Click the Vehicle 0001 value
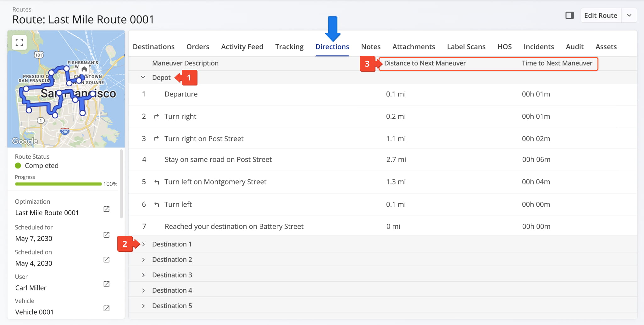Viewport: 644px width, 325px height. coord(34,312)
